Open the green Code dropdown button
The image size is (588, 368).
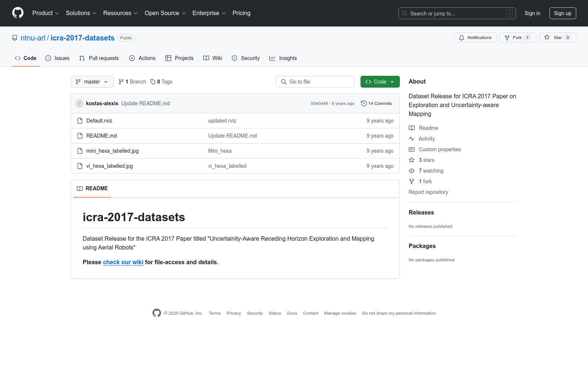click(380, 82)
